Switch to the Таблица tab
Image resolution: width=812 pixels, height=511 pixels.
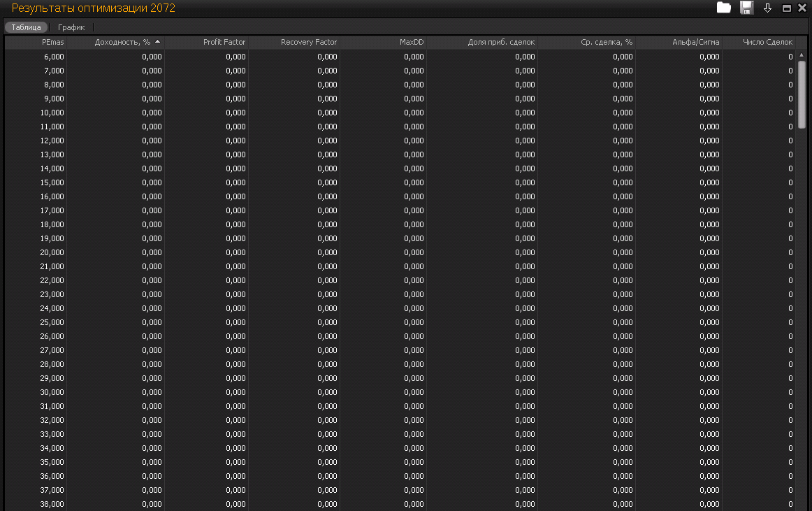(27, 27)
